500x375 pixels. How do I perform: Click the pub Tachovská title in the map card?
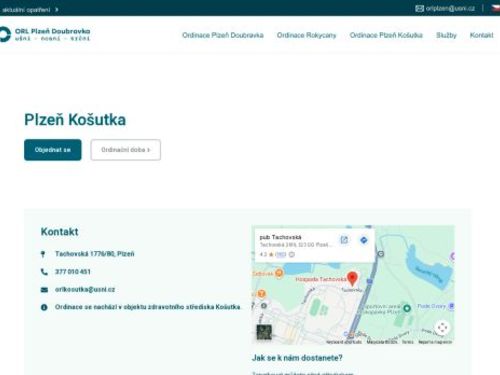pyautogui.click(x=280, y=237)
